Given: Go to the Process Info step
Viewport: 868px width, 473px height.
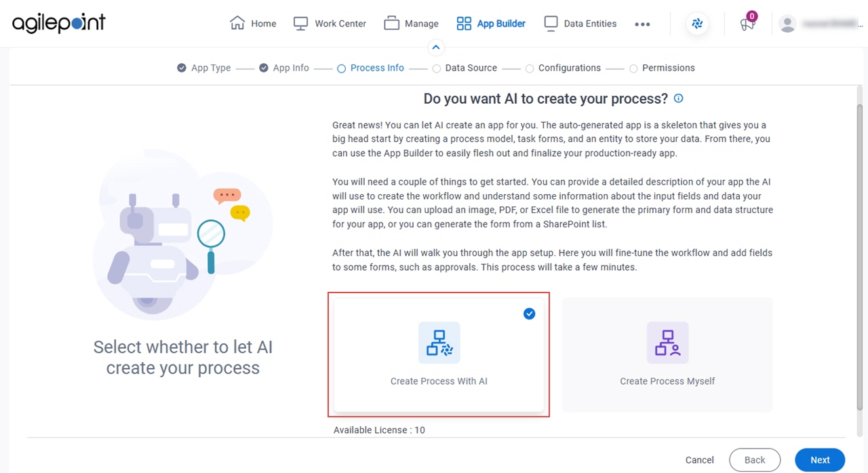Looking at the screenshot, I should tap(377, 68).
